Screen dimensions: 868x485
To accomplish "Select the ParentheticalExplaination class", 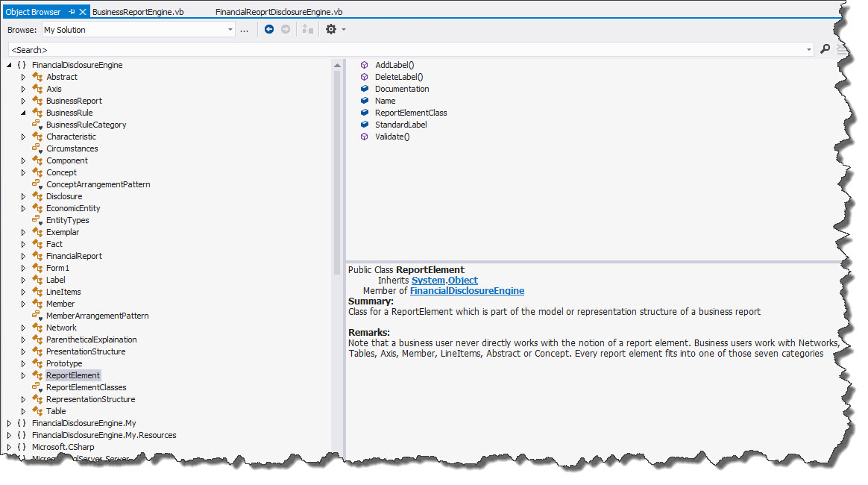I will pos(91,339).
